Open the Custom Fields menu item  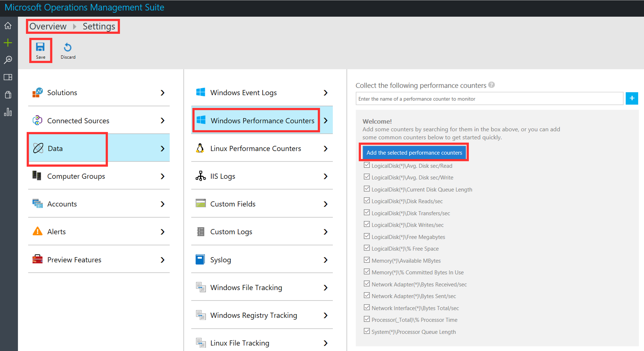pyautogui.click(x=262, y=204)
